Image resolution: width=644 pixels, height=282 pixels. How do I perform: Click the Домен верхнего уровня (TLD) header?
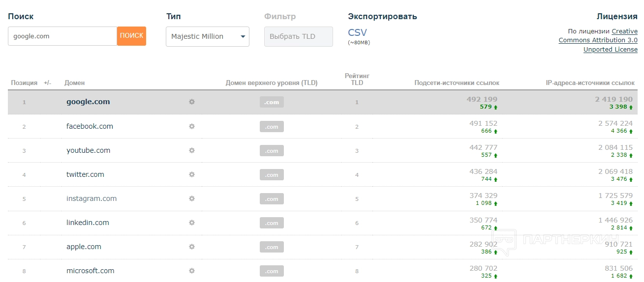tap(272, 83)
